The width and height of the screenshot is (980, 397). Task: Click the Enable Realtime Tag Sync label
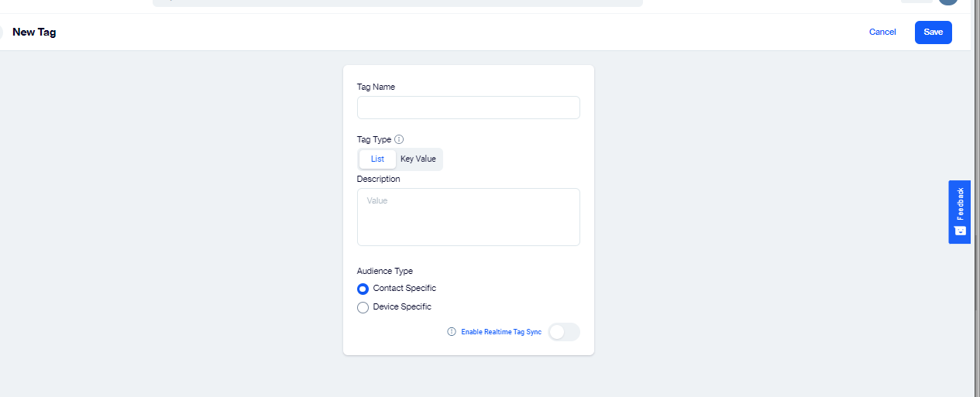tap(501, 332)
